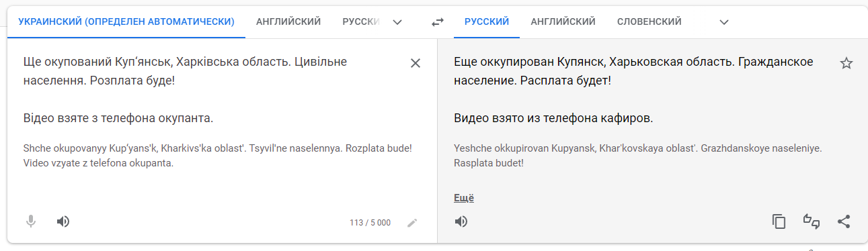Screen dimensions: 868x251
Task: Expand the target language list chevron
Action: (724, 22)
